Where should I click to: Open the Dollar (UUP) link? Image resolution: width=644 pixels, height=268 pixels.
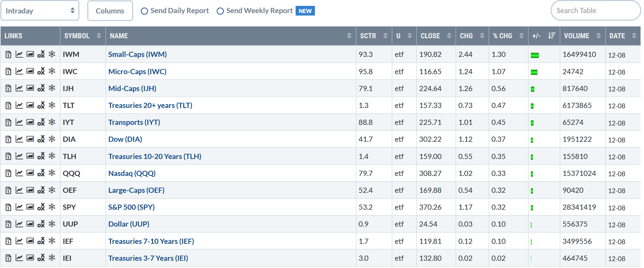(129, 224)
